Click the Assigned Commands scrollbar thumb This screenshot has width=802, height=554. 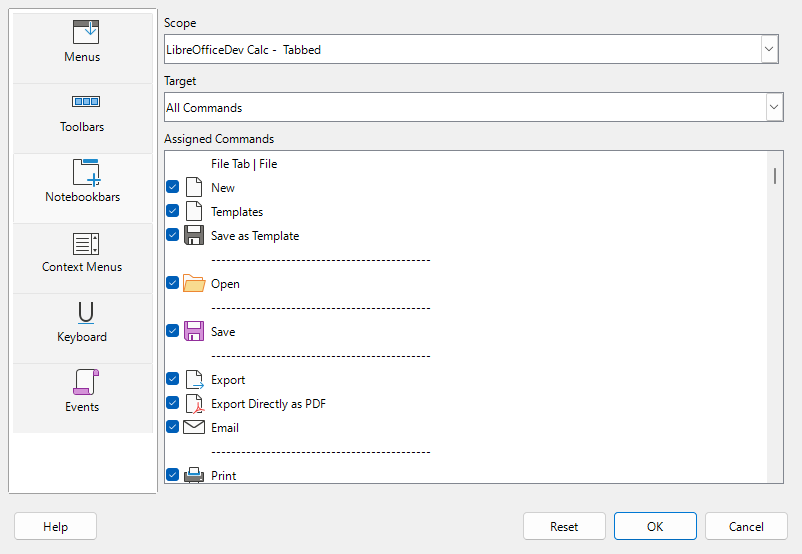pyautogui.click(x=775, y=176)
